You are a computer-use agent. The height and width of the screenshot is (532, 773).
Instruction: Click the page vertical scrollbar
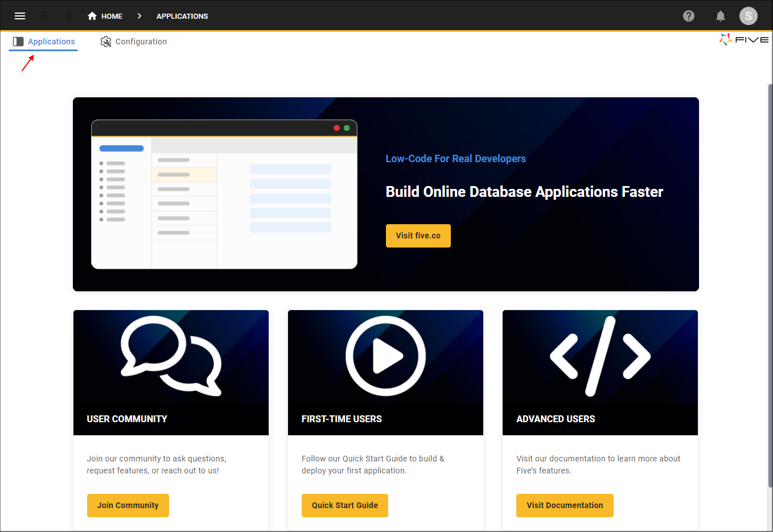click(770, 284)
